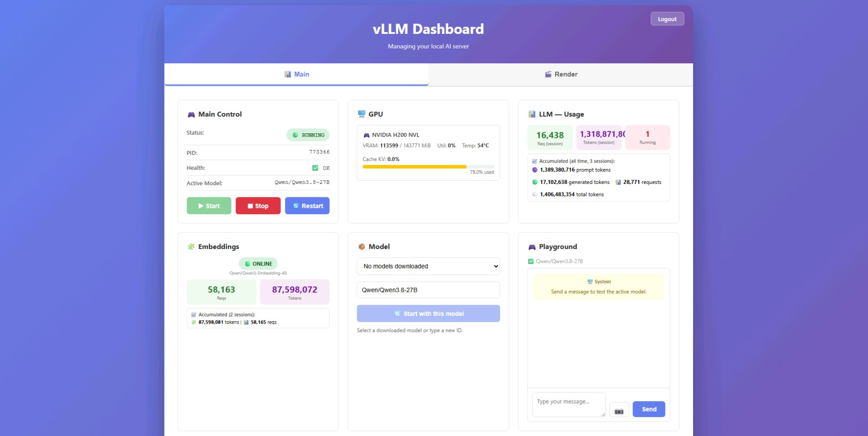Click the Running count card
The width and height of the screenshot is (868, 436).
point(647,137)
